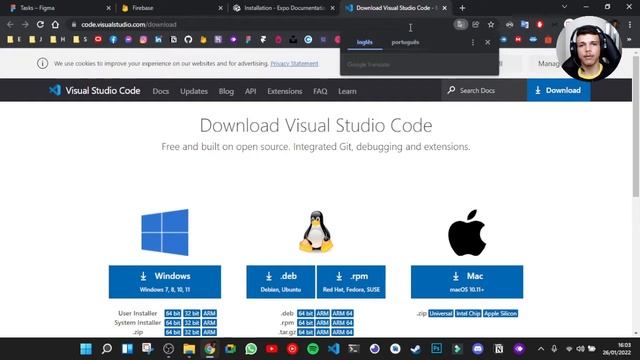Open the Extensions menu item
The image size is (640, 360).
tap(285, 91)
